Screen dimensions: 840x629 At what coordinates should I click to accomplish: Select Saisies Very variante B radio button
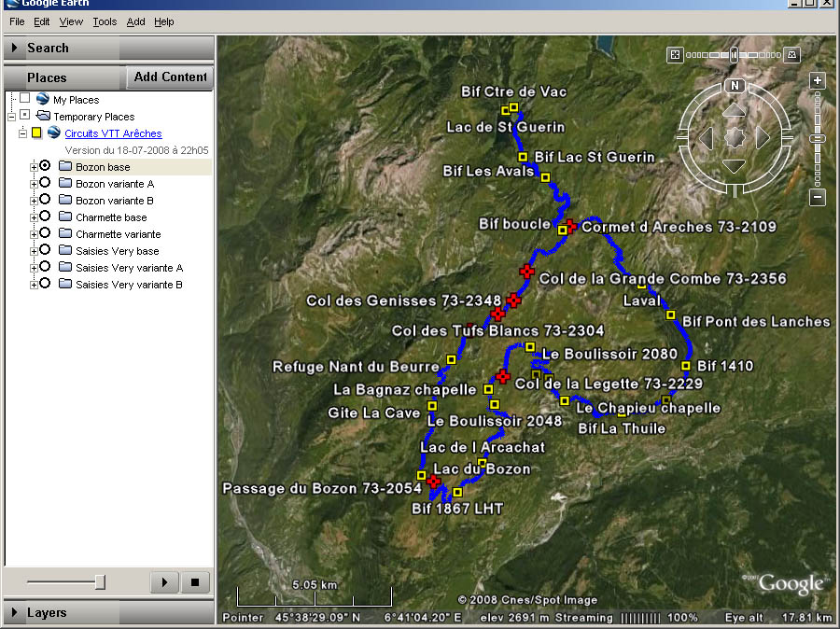click(x=45, y=283)
